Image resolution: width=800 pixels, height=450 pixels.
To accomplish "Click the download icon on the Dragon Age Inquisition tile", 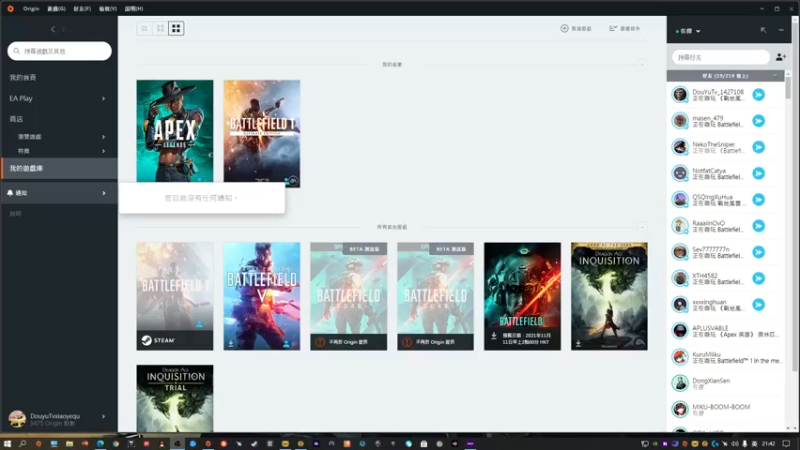I will [578, 343].
